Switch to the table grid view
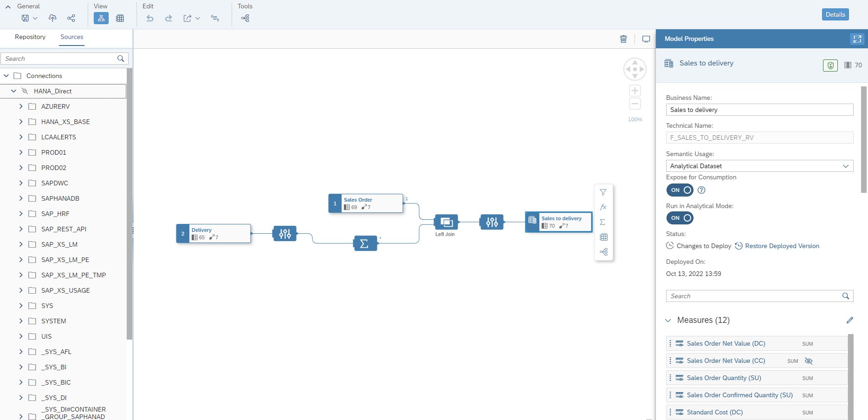Viewport: 868px width, 420px height. [x=120, y=18]
